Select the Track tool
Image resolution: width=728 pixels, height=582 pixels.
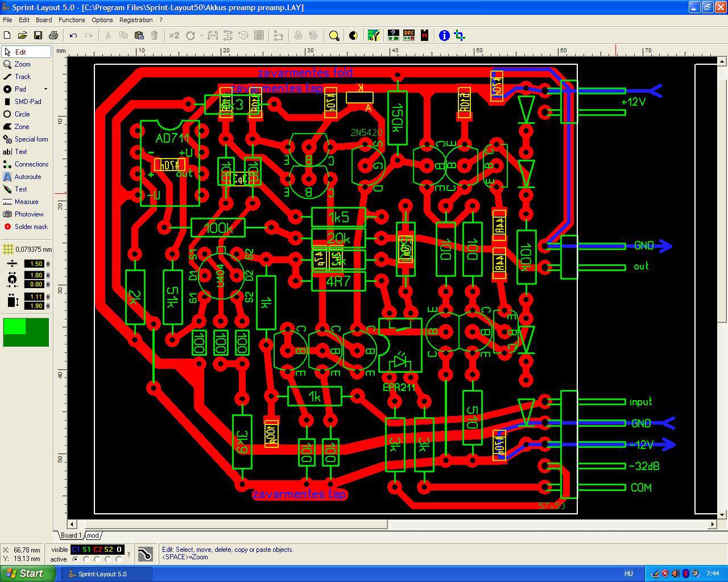coord(26,77)
